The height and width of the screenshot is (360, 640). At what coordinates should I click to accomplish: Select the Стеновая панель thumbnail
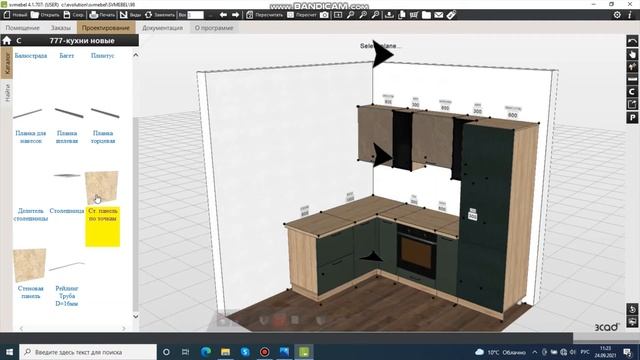coord(29,265)
